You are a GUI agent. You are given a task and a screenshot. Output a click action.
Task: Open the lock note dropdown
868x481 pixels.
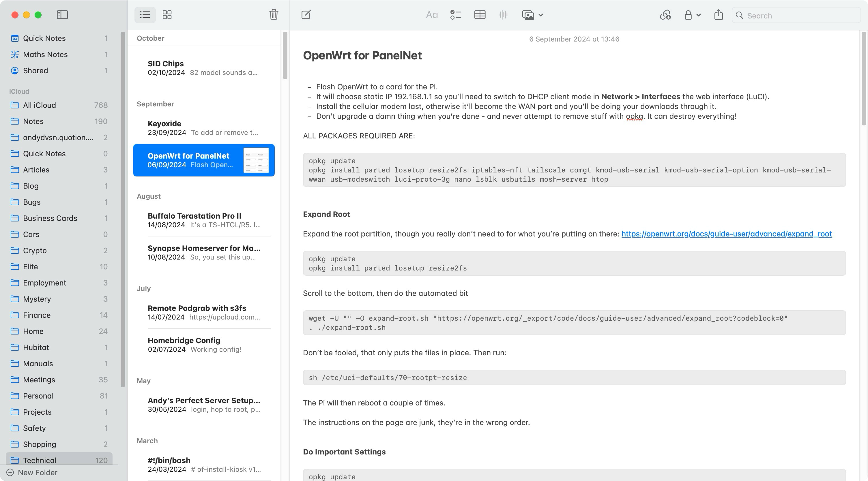click(692, 15)
